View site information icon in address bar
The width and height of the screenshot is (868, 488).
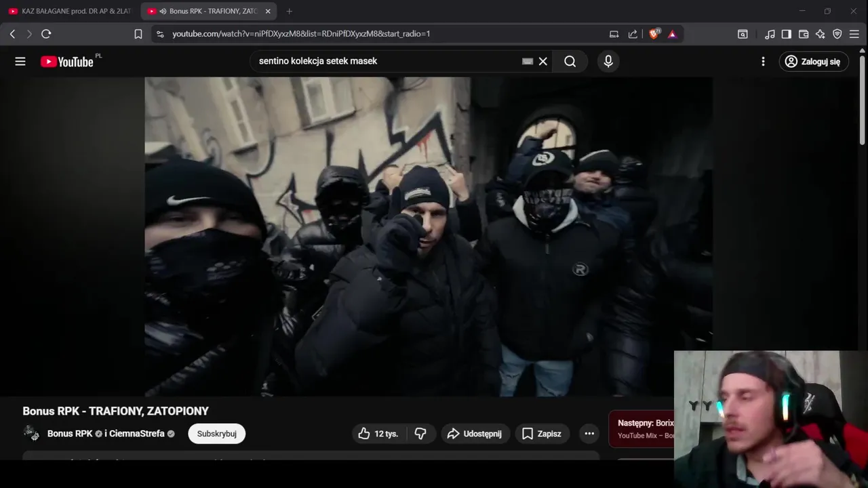point(159,34)
